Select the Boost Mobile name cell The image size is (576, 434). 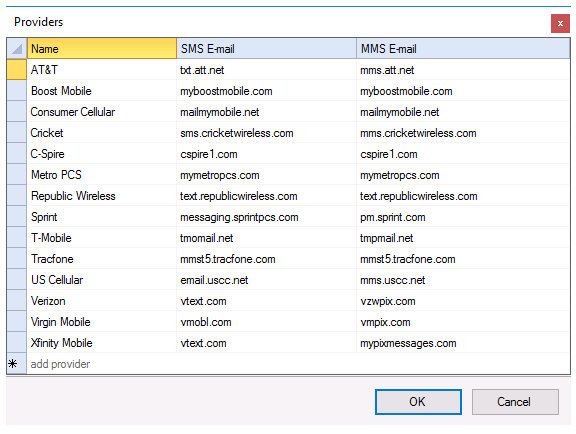102,91
